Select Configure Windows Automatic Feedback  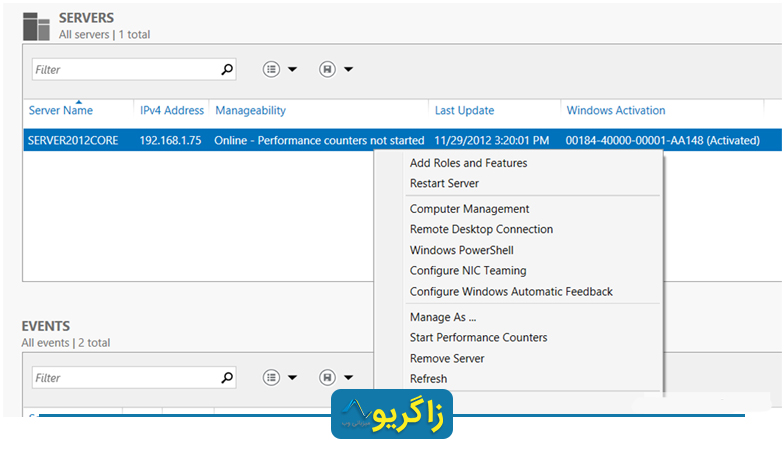point(511,292)
